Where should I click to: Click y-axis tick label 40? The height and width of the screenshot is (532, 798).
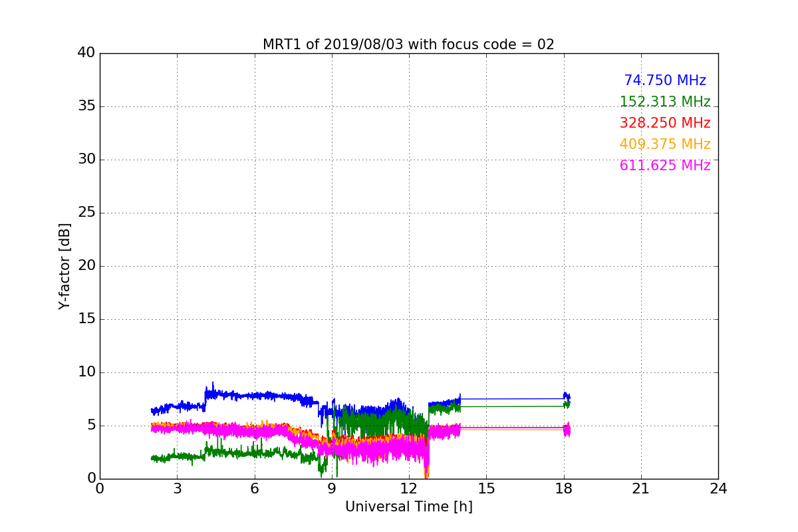tap(86, 53)
